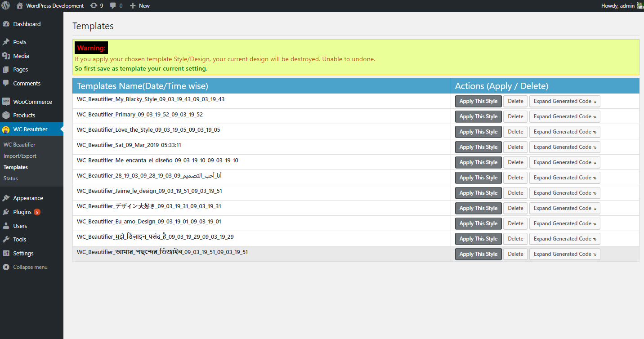Click the WC_Beautifier_Eu_amo_Design template name

click(149, 222)
